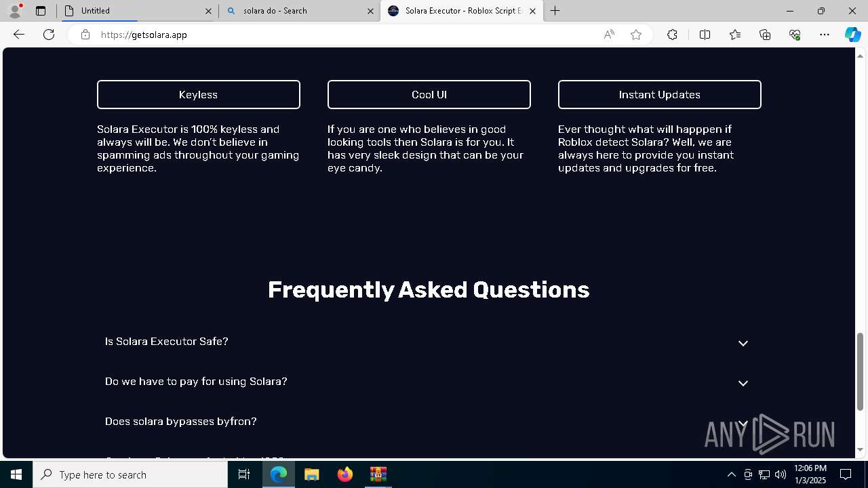Screen dimensions: 868x488
Task: Start Read aloud for this page
Action: click(x=609, y=35)
